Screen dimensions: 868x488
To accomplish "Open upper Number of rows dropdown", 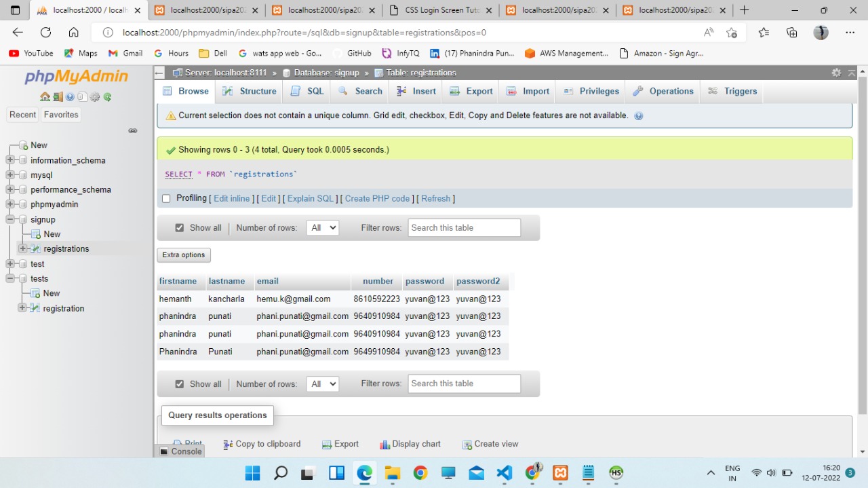I will [x=323, y=228].
